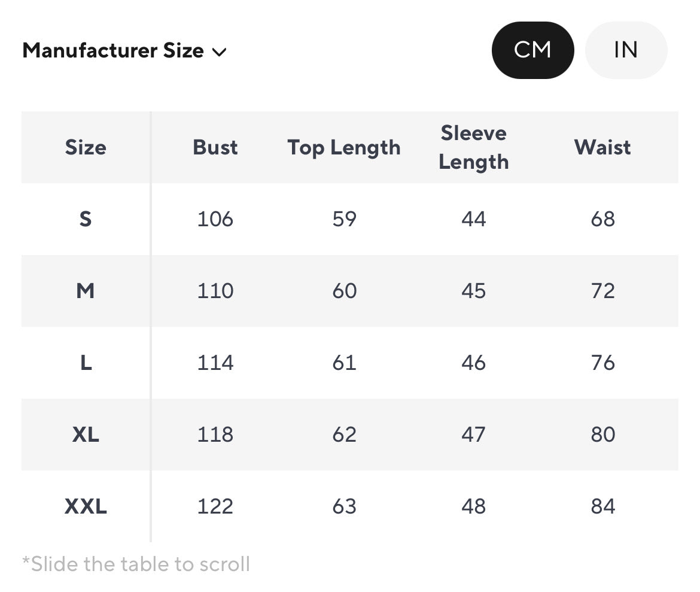Click the waist value 72 for size M
Screen dimensions: 700x592
pos(602,291)
